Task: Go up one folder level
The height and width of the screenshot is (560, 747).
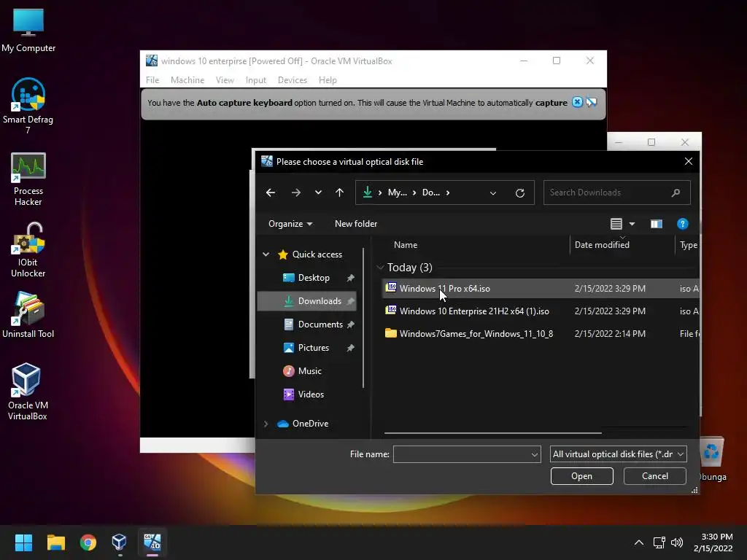Action: 339,192
